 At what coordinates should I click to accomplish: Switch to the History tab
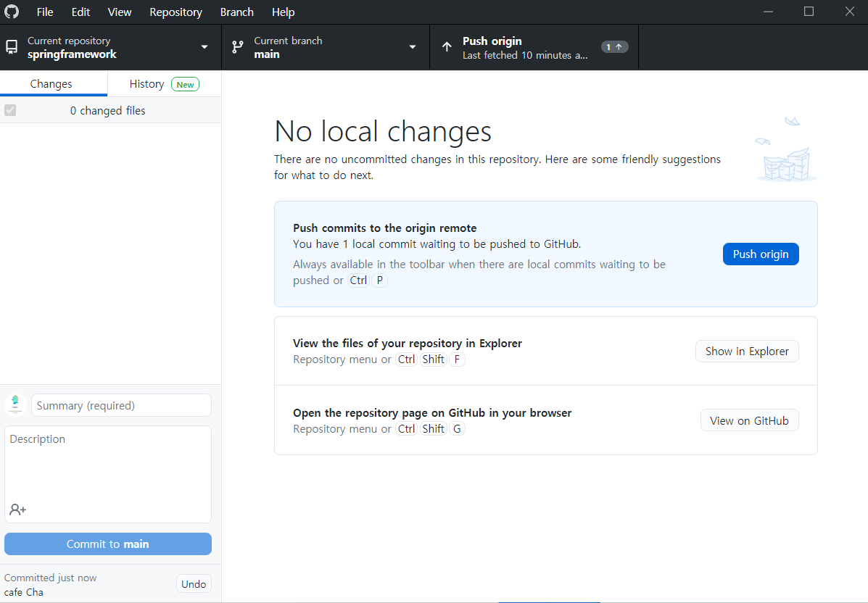pyautogui.click(x=165, y=84)
